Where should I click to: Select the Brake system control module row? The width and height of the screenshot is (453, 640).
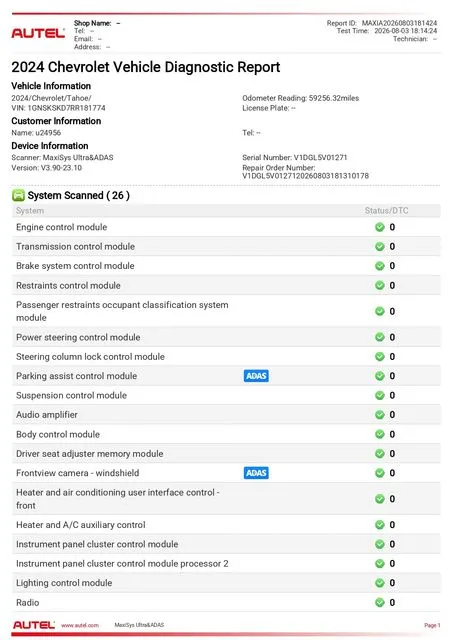(226, 266)
